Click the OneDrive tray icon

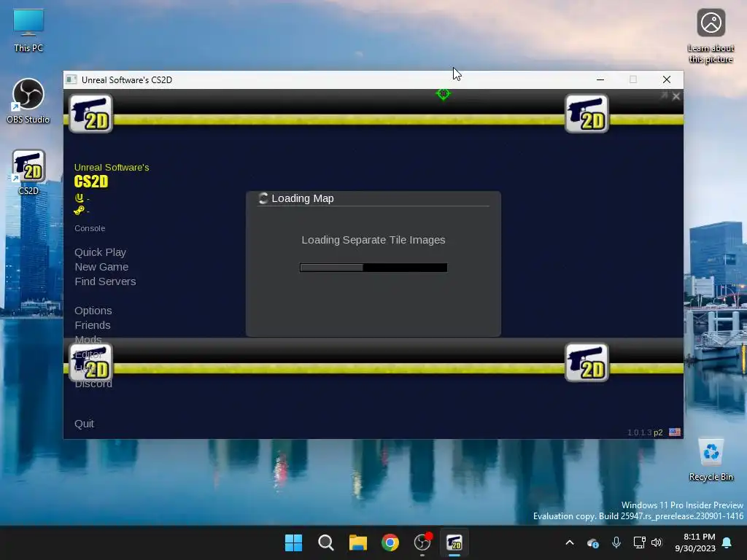592,542
